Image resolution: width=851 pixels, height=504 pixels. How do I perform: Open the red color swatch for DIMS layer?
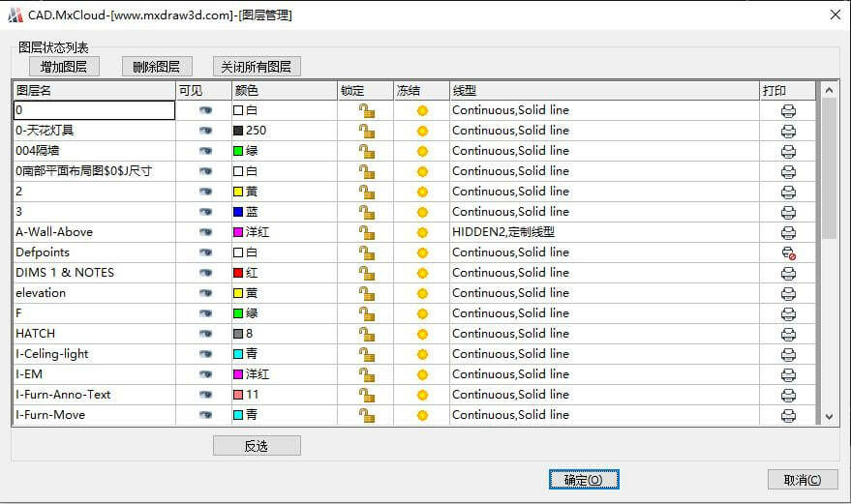[238, 273]
